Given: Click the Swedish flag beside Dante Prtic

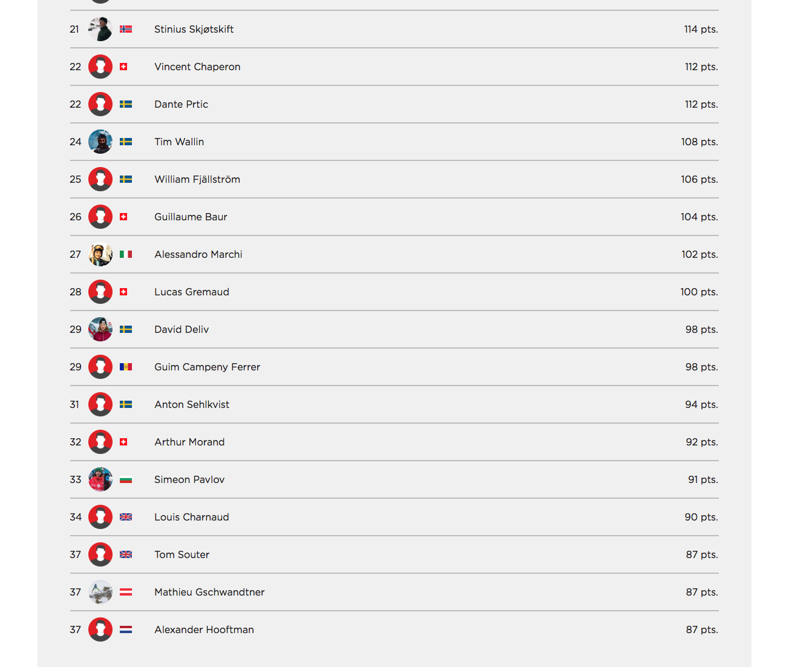Looking at the screenshot, I should 126,104.
